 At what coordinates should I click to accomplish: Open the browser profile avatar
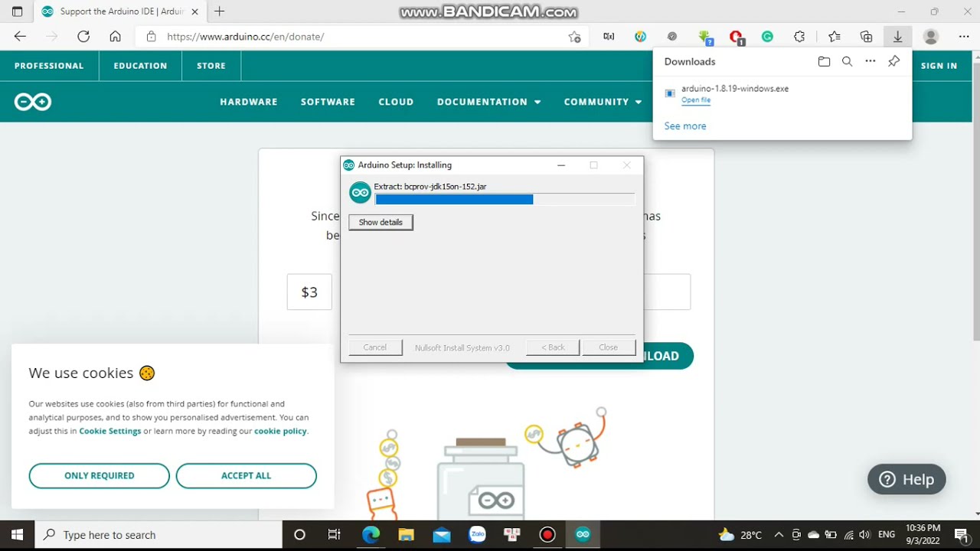pos(931,37)
